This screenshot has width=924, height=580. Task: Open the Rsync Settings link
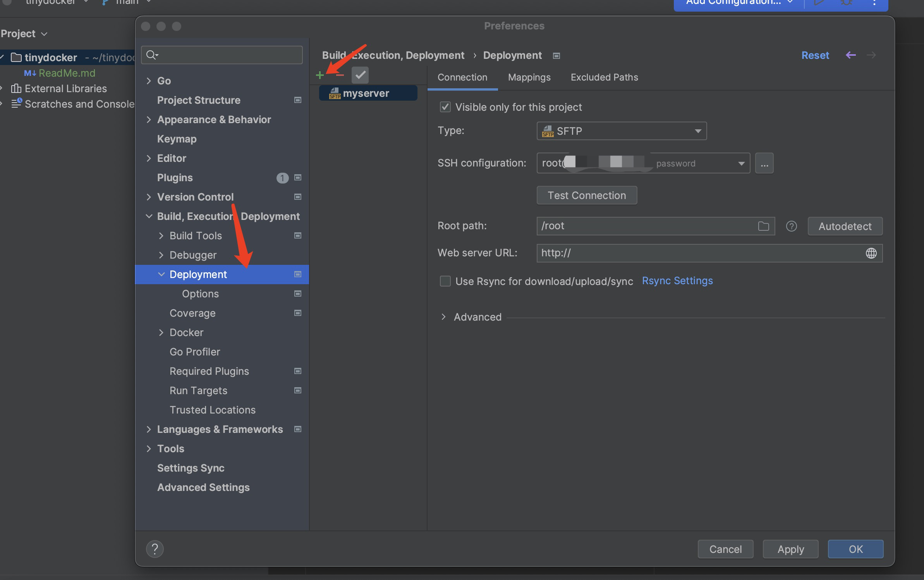[x=677, y=281]
